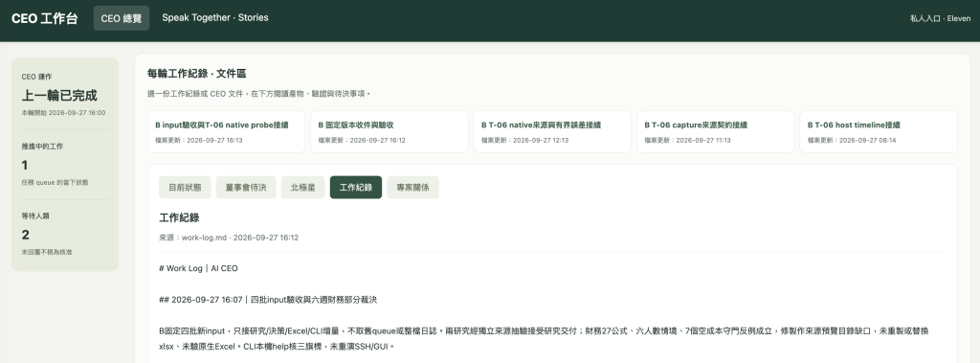Click the CEO 工作台 logo title
Screen dimensions: 980x363
tap(44, 18)
